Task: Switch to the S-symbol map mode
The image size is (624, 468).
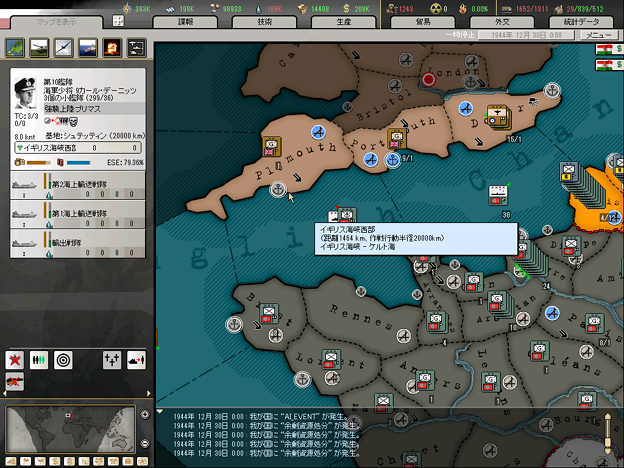Action: click(x=55, y=462)
